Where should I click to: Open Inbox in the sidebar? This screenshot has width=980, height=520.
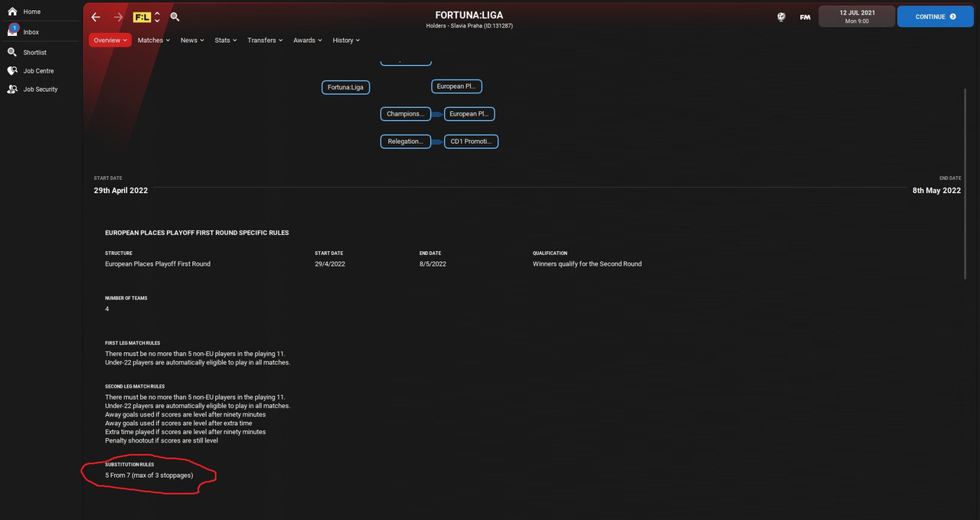click(31, 32)
